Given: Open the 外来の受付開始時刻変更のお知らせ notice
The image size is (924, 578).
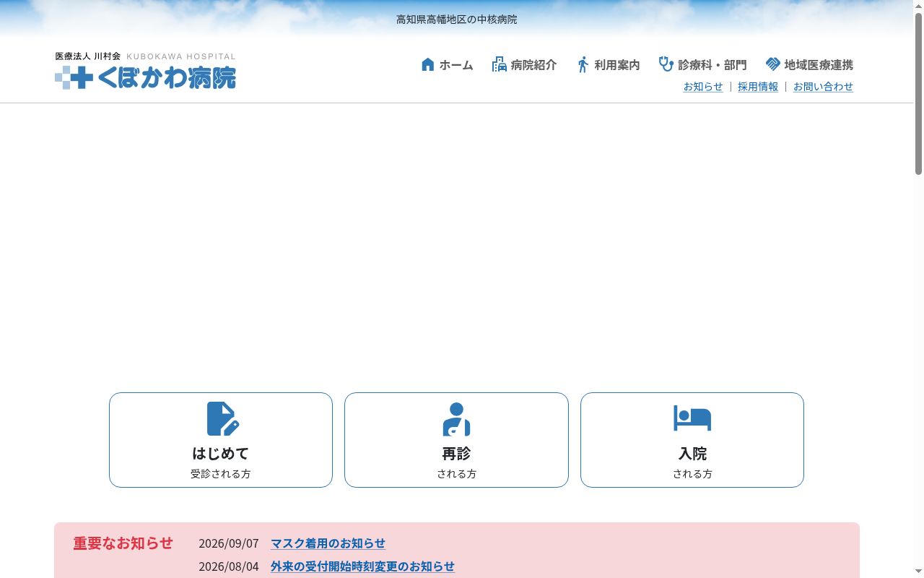Looking at the screenshot, I should (x=362, y=566).
